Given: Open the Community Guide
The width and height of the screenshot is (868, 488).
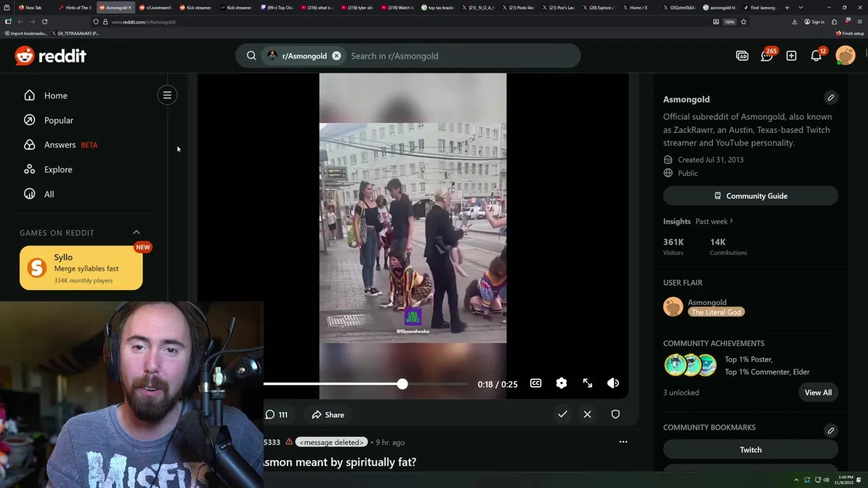Looking at the screenshot, I should pyautogui.click(x=751, y=196).
